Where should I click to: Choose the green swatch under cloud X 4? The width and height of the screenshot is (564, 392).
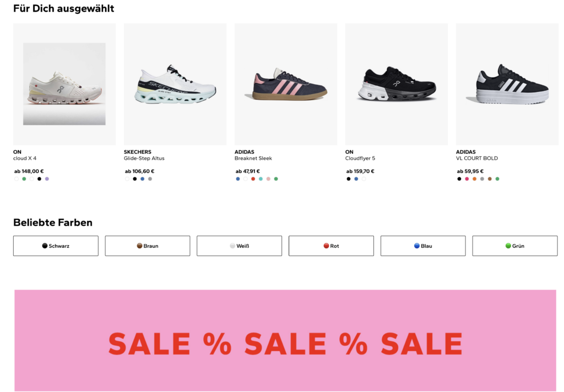coord(24,179)
